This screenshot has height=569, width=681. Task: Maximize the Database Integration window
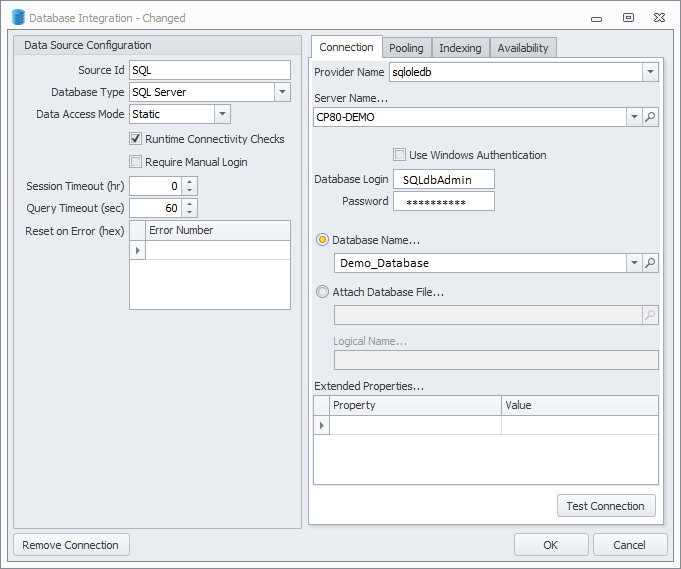(628, 17)
